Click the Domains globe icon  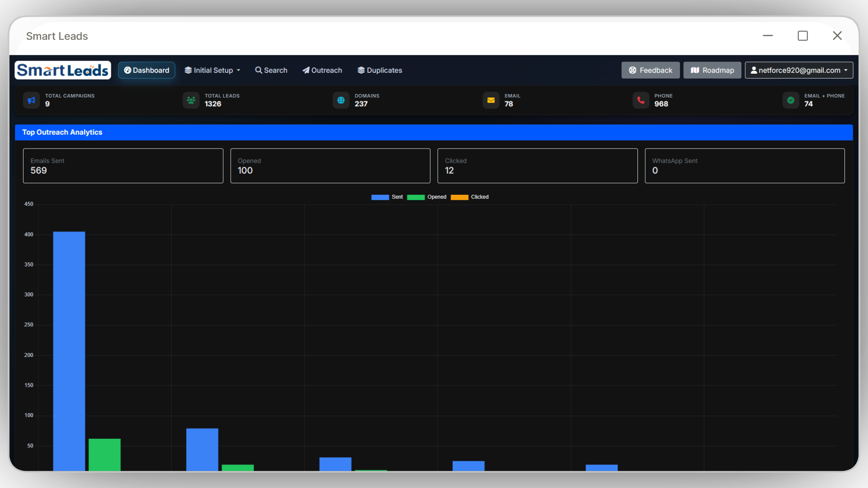click(x=341, y=100)
